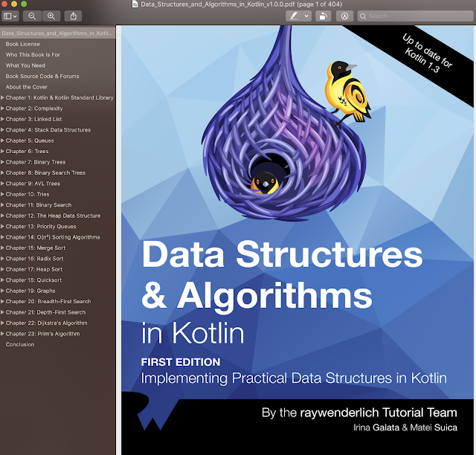
Task: Click the PDF document icon in title bar
Action: pyautogui.click(x=135, y=4)
